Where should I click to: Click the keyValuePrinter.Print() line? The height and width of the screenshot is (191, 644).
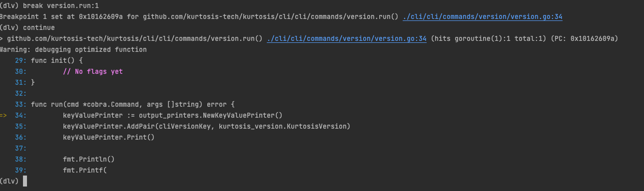(108, 137)
